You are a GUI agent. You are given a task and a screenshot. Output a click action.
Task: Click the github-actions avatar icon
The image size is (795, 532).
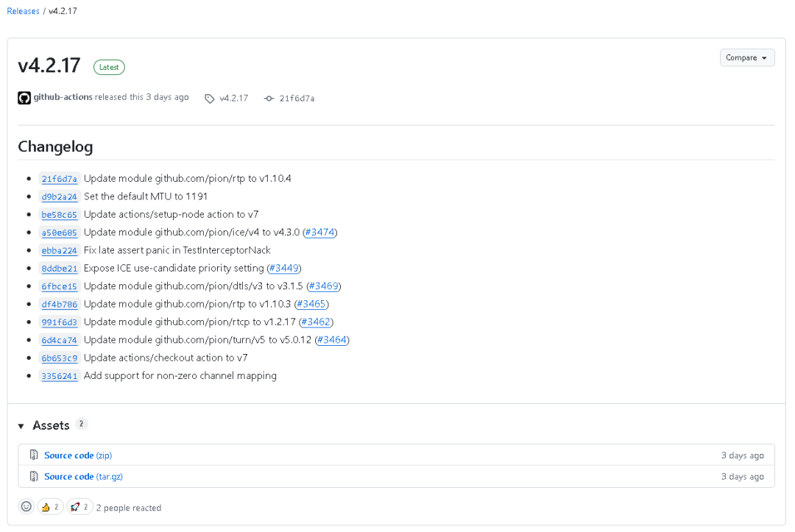[24, 98]
